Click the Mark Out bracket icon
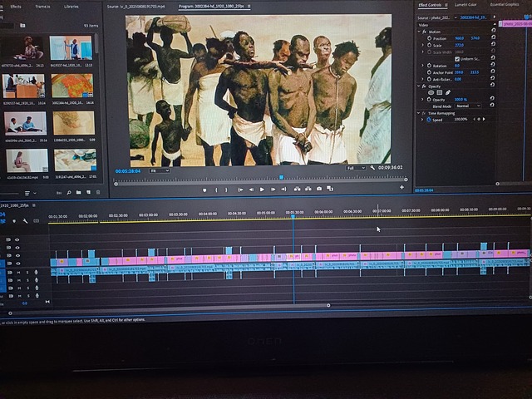Screen dimensions: 532x399 pos(226,190)
